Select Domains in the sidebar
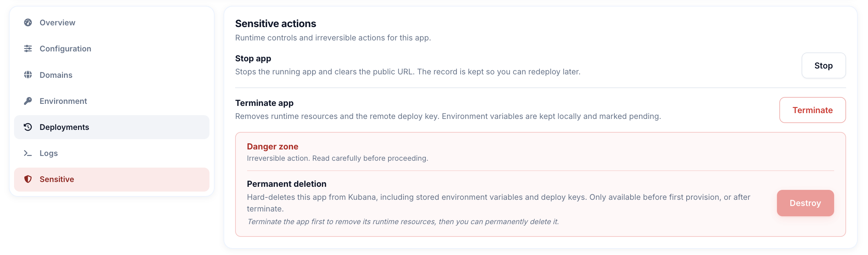Image resolution: width=868 pixels, height=255 pixels. coord(112,75)
